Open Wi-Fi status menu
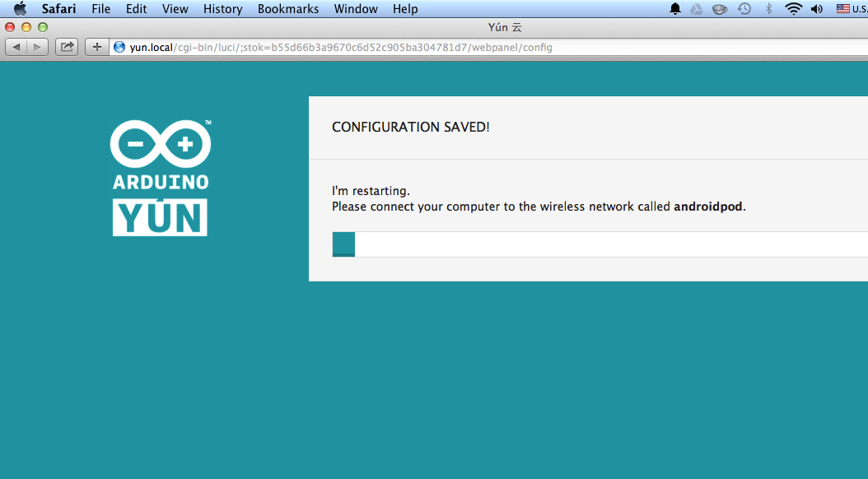 (793, 9)
